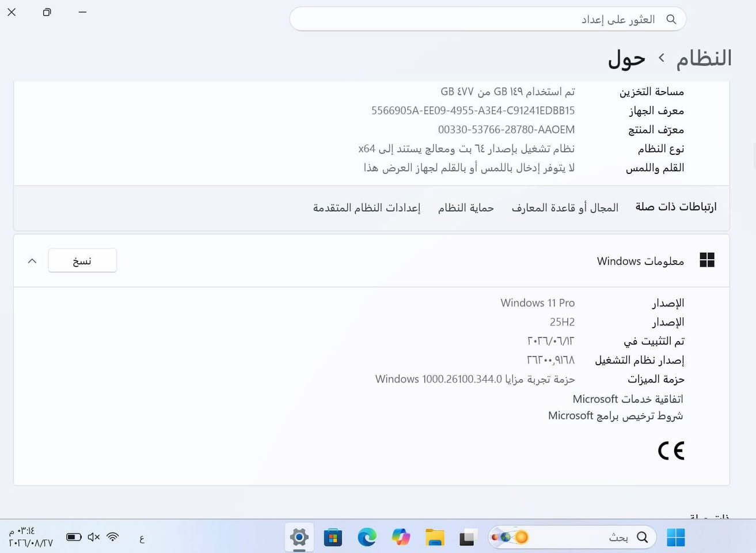Click the feature pack value 1000.26100.344.0

click(475, 379)
